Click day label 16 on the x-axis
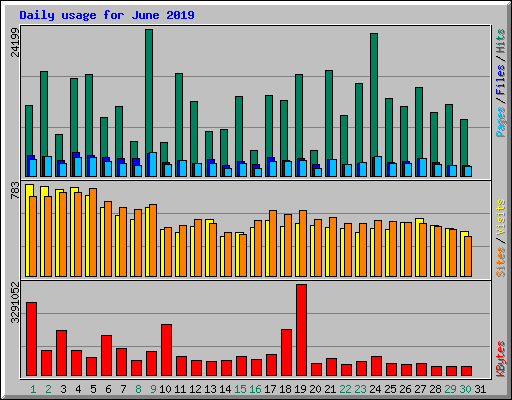 coord(255,389)
